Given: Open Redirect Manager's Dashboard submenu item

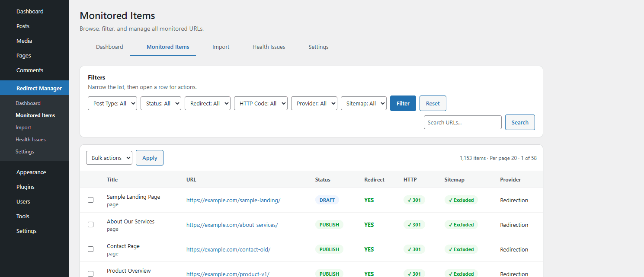Looking at the screenshot, I should coord(28,103).
